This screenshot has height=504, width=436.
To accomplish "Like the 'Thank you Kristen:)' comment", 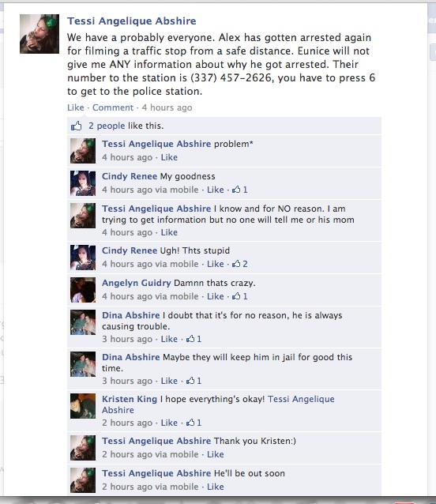I will [x=216, y=454].
